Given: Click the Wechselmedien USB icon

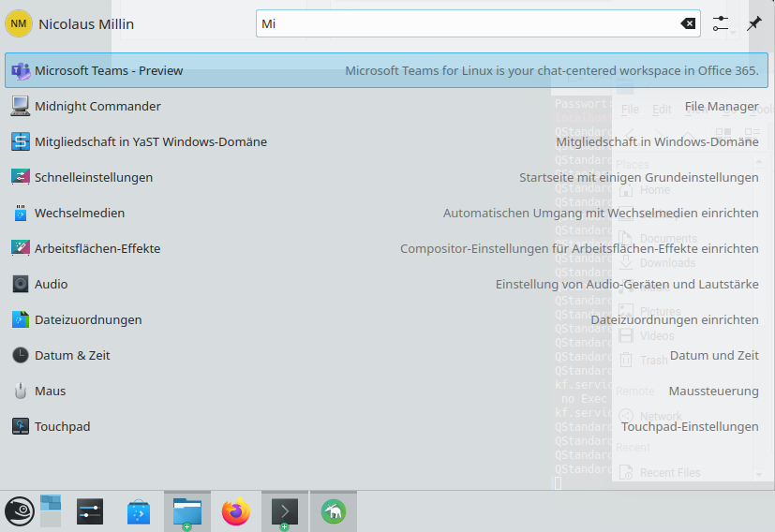Looking at the screenshot, I should click(21, 213).
